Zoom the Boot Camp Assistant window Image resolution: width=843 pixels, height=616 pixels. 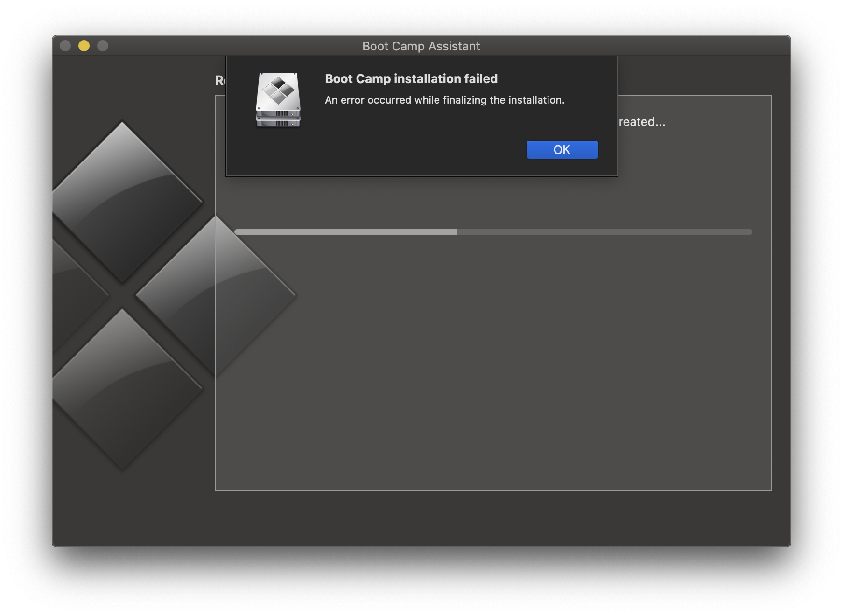coord(103,46)
